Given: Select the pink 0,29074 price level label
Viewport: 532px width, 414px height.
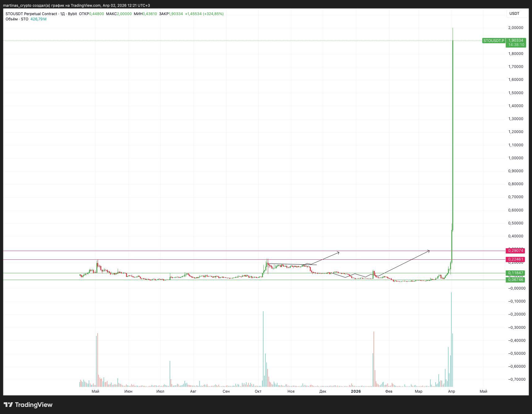Looking at the screenshot, I should [516, 251].
